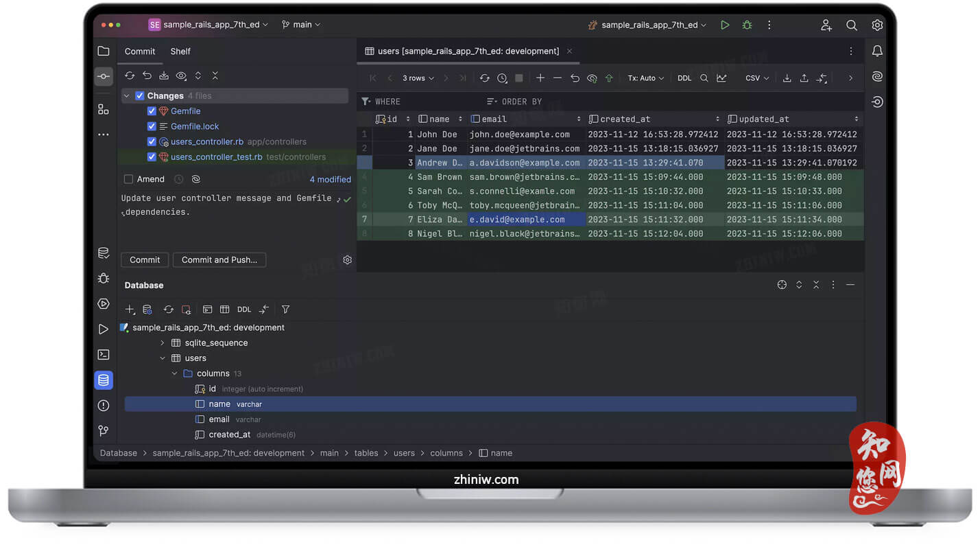Click the Find magnifier in table toolbar

click(x=704, y=78)
